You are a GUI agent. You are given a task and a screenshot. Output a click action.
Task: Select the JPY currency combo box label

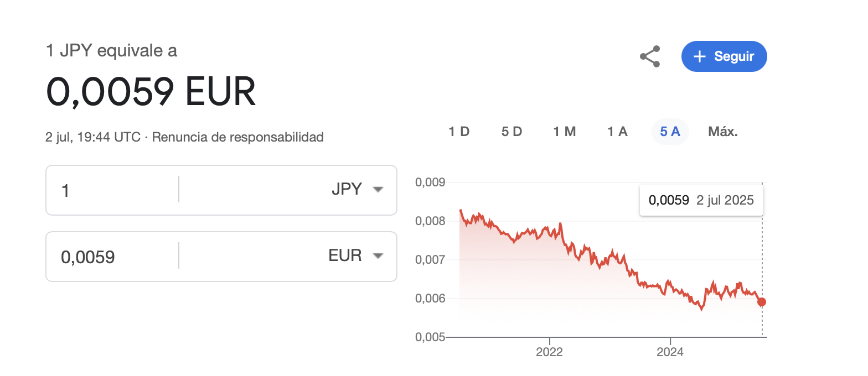[347, 190]
